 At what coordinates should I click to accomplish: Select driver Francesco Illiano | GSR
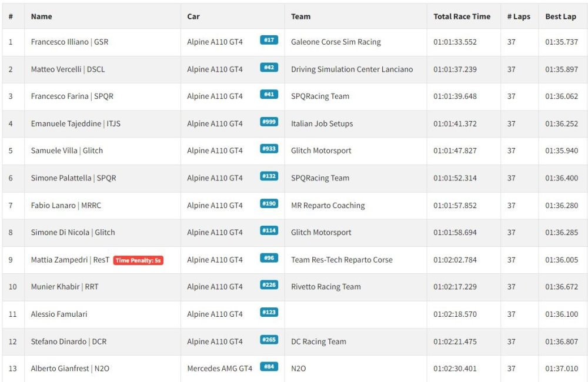point(70,42)
